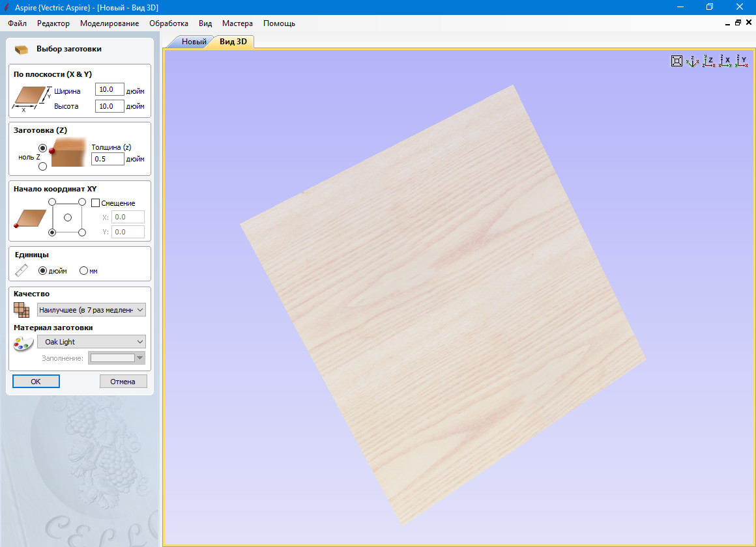
Task: Click the Толщина (z) input field
Action: pos(108,159)
